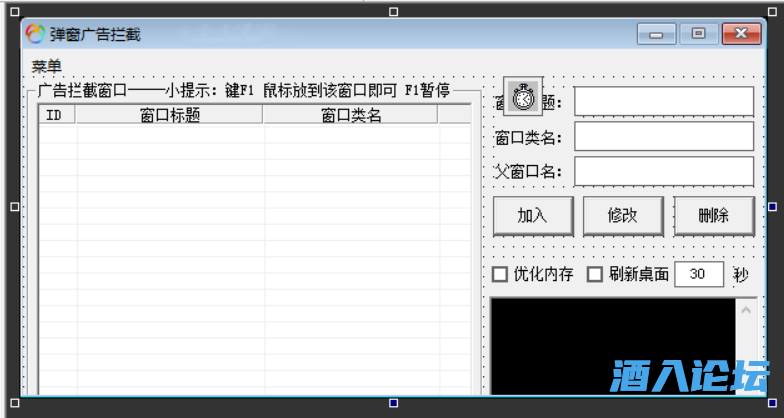Minimize the 弹窗广告拦截 window
This screenshot has width=784, height=418.
coord(656,34)
